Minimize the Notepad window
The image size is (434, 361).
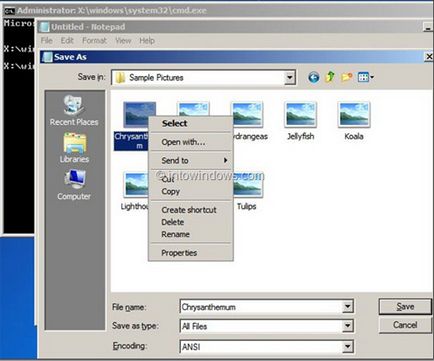point(428,27)
